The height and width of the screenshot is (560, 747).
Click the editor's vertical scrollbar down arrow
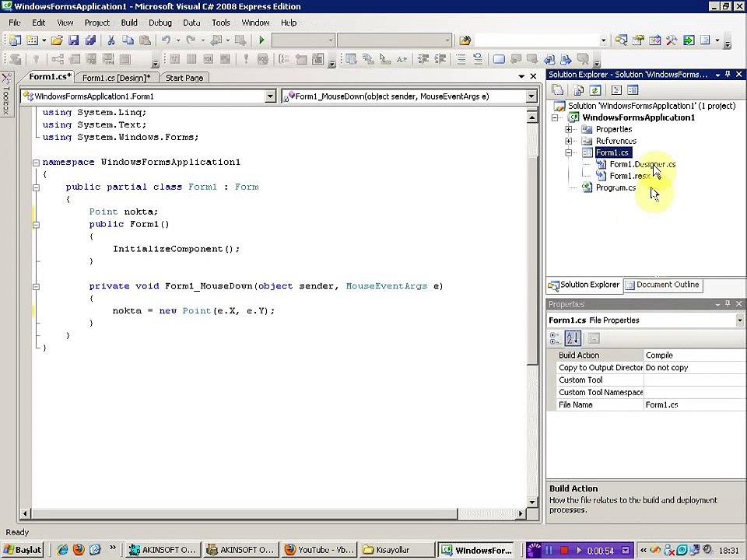532,502
